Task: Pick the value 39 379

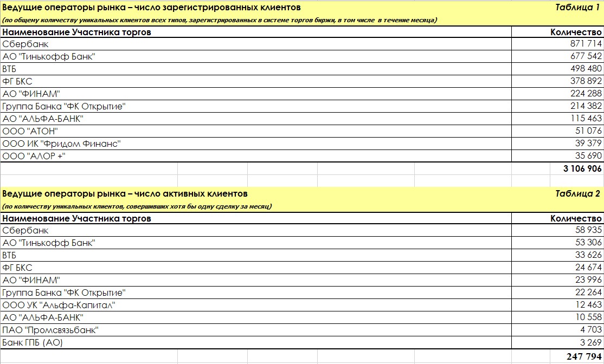Action: 589,143
